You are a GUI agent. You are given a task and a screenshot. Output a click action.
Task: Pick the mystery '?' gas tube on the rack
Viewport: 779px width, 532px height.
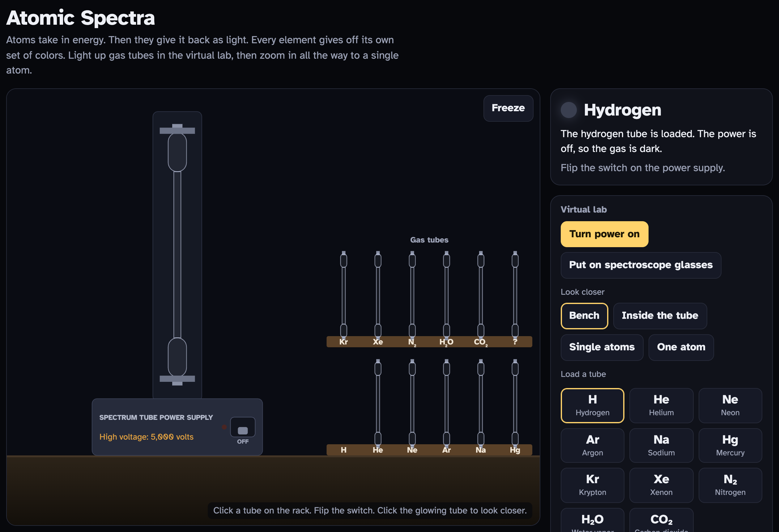(515, 295)
